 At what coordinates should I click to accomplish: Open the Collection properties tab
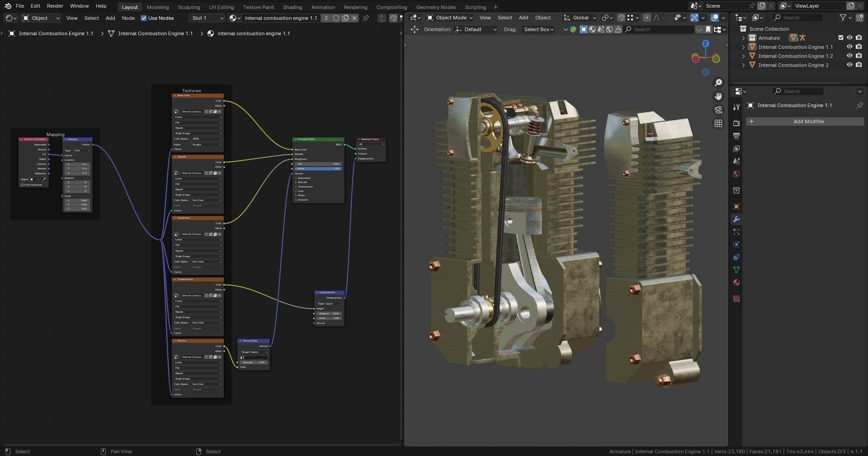[x=736, y=190]
